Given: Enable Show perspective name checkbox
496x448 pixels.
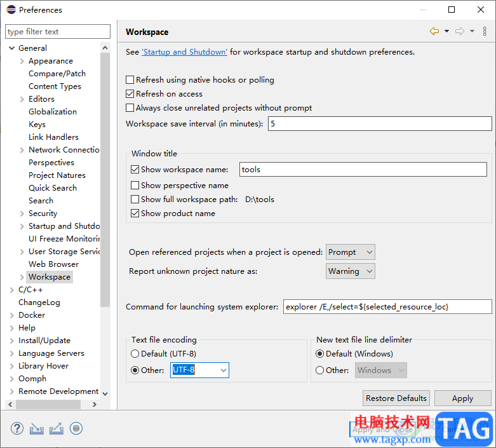Looking at the screenshot, I should tap(135, 185).
